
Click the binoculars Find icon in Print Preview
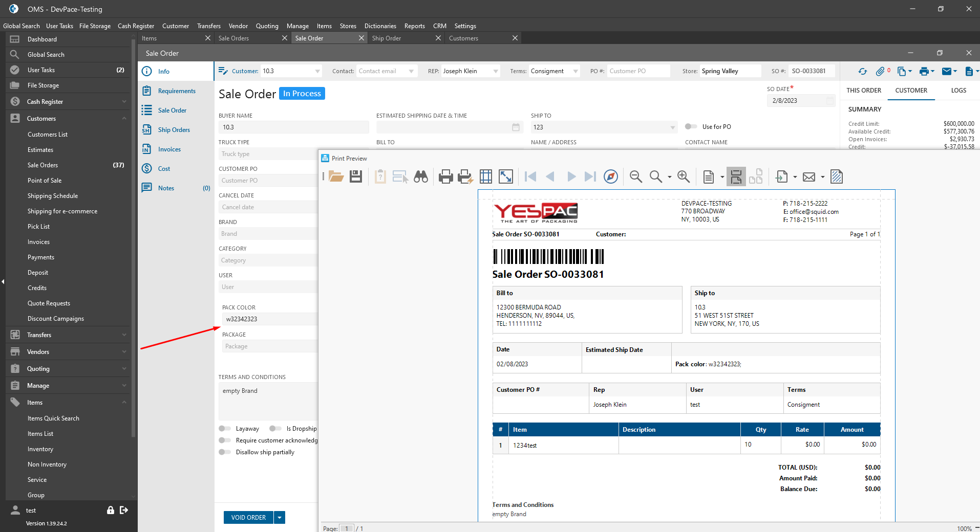coord(421,177)
